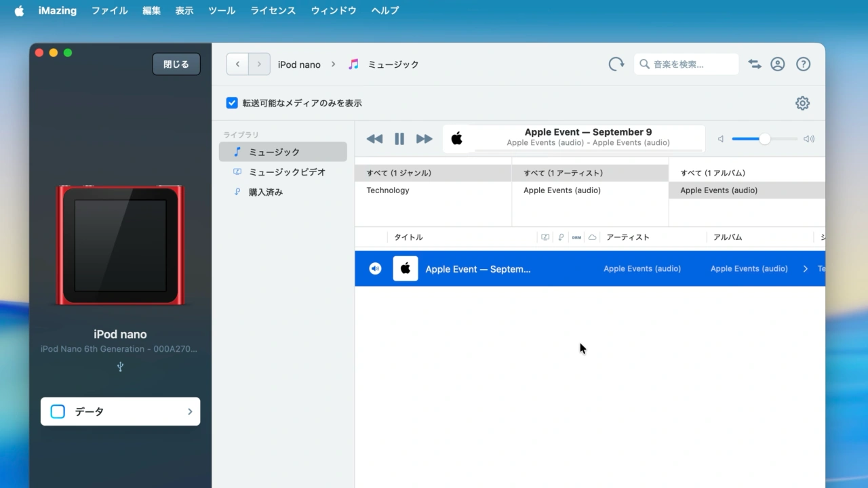The width and height of the screenshot is (868, 488).
Task: Click the video column header icon
Action: pos(545,237)
